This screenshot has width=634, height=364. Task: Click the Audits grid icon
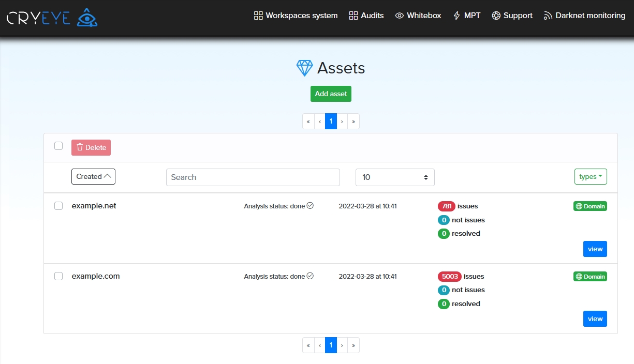click(x=353, y=16)
